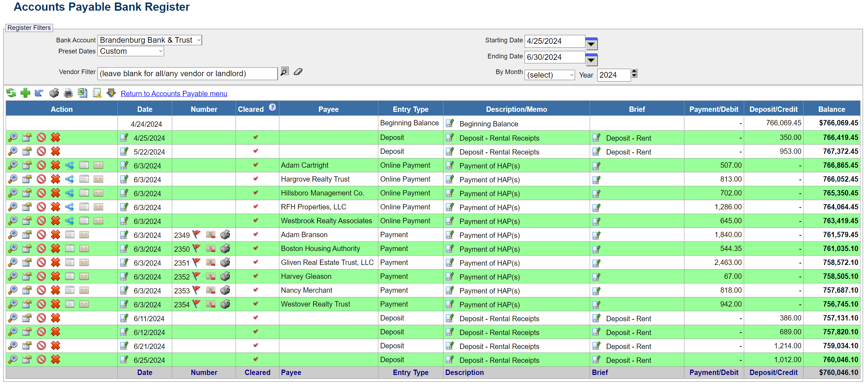Viewport: 868px width, 386px height.
Task: Open the By Month select dropdown
Action: [x=549, y=75]
